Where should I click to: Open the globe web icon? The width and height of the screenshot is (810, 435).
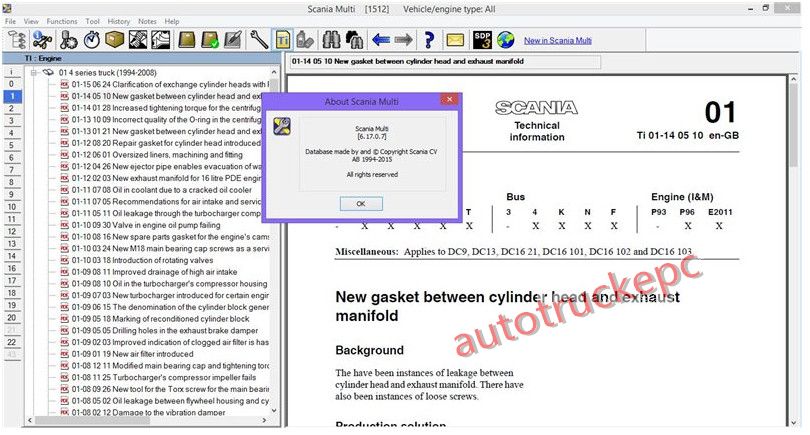(x=506, y=40)
